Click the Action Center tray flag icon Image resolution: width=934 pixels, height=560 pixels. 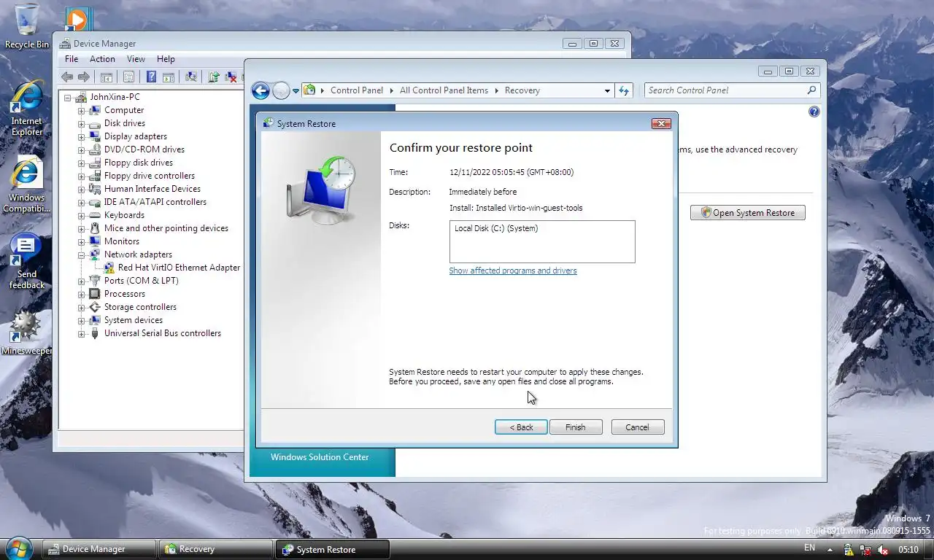click(x=849, y=549)
